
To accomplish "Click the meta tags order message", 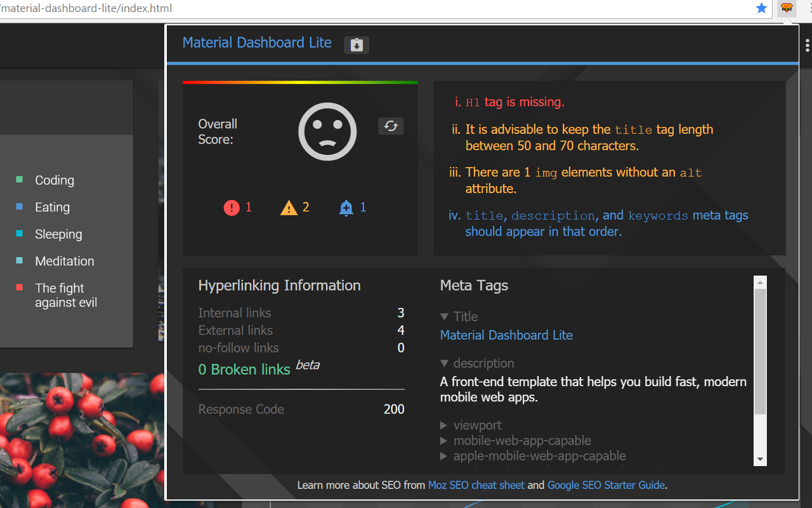I will click(x=607, y=224).
